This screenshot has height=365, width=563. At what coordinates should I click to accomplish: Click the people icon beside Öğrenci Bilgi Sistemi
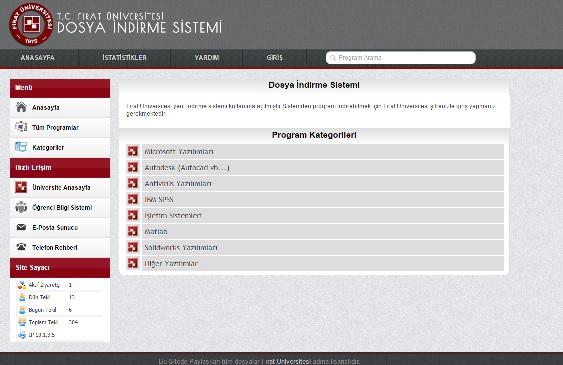21,207
